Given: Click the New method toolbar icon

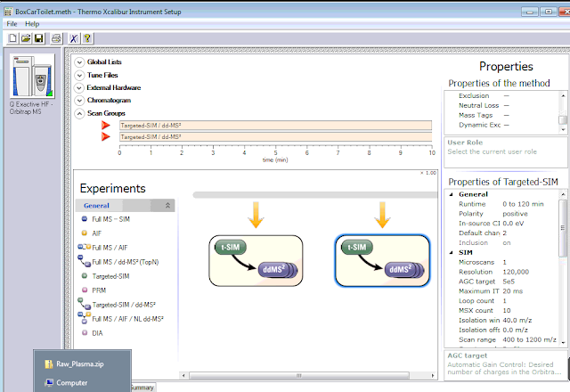Looking at the screenshot, I should pos(12,38).
